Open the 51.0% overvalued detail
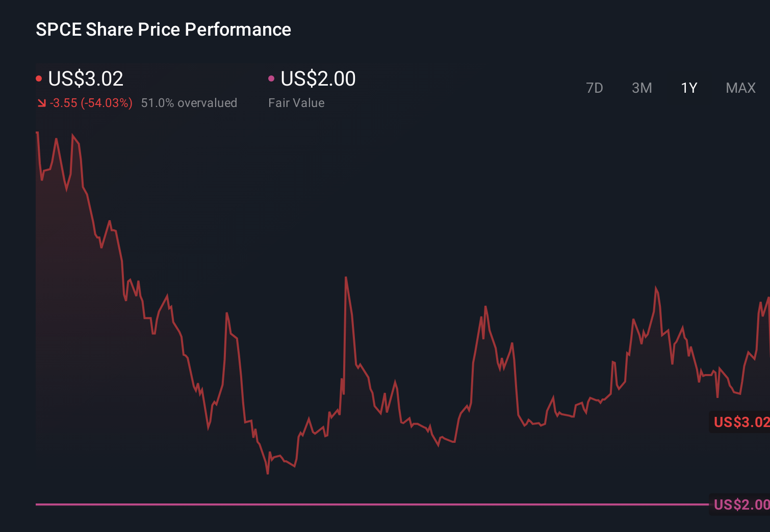This screenshot has width=770, height=532. pyautogui.click(x=190, y=102)
